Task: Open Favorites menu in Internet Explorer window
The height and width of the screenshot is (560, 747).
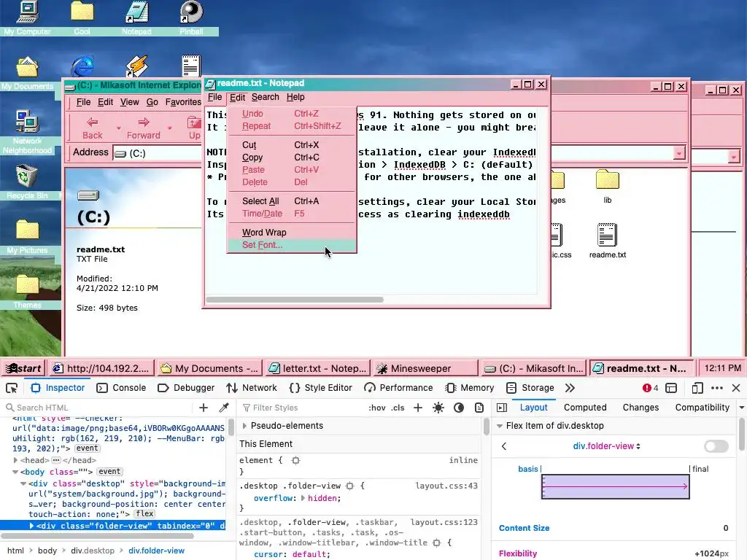Action: pos(183,102)
